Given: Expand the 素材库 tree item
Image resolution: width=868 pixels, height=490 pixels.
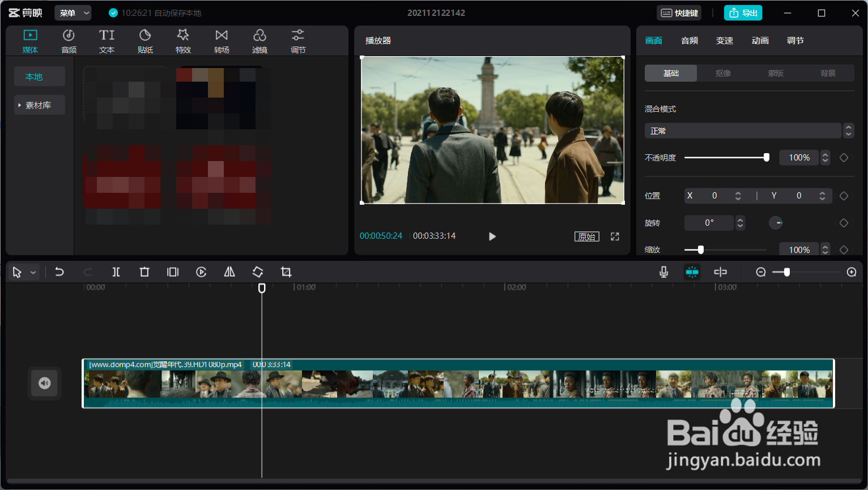Looking at the screenshot, I should 40,105.
